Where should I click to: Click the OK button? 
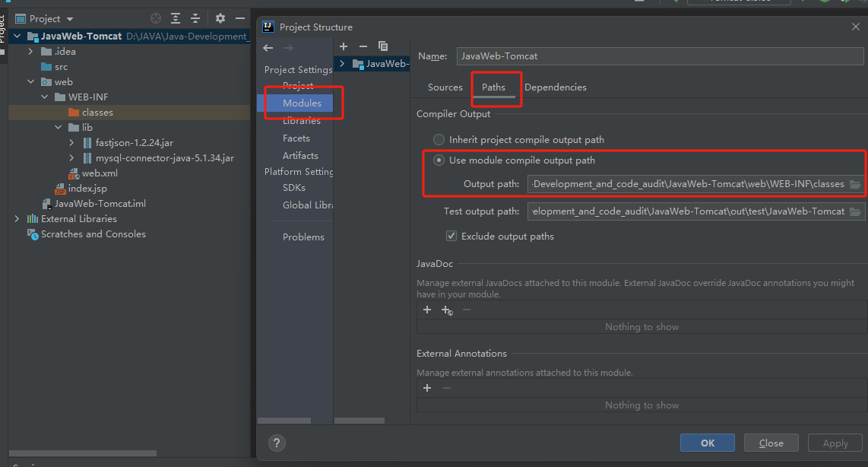[x=708, y=443]
